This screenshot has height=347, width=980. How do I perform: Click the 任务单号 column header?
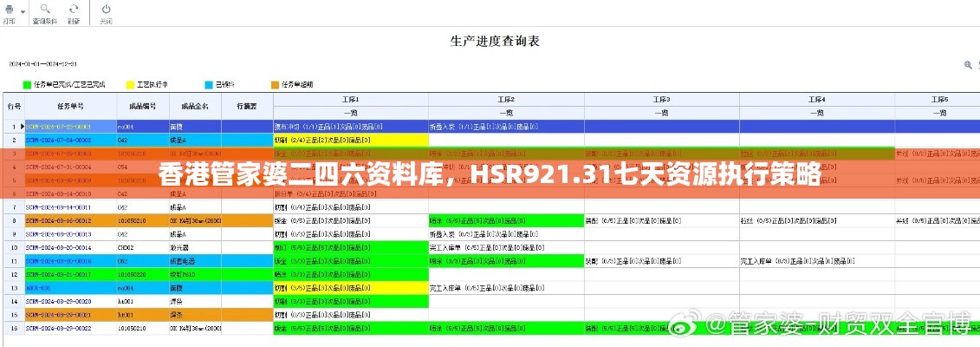point(70,106)
